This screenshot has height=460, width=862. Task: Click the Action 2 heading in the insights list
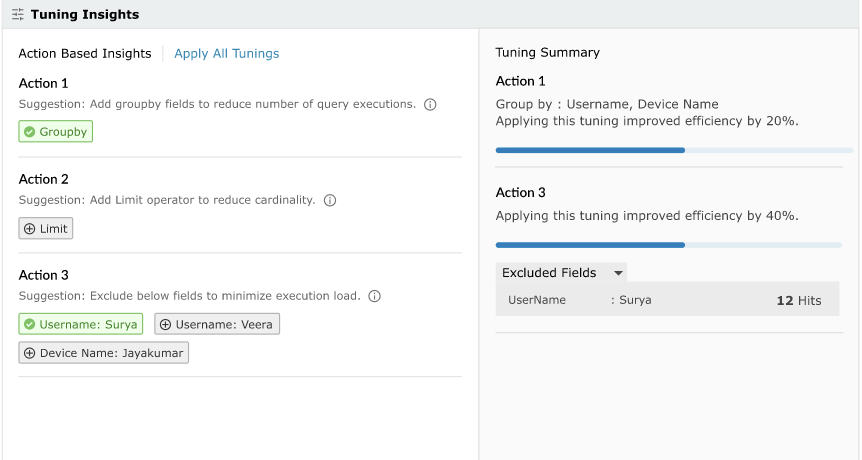pyautogui.click(x=44, y=179)
